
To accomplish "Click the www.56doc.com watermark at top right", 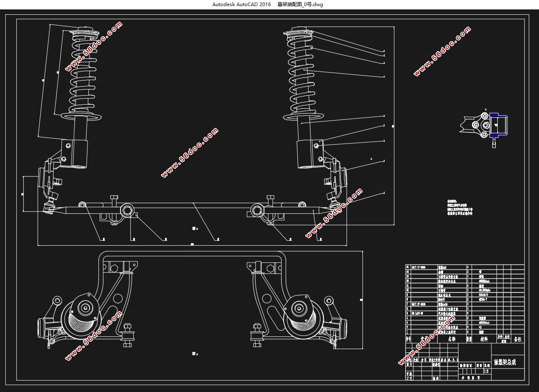I will click(x=443, y=52).
